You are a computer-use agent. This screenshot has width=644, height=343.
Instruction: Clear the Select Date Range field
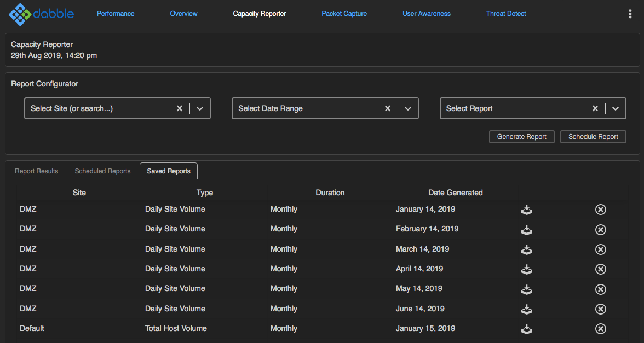388,108
